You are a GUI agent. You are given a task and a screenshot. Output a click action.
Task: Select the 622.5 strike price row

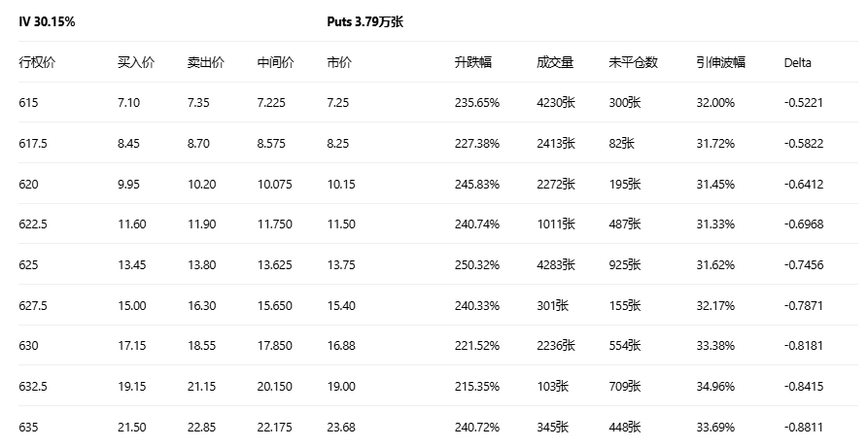tap(33, 224)
